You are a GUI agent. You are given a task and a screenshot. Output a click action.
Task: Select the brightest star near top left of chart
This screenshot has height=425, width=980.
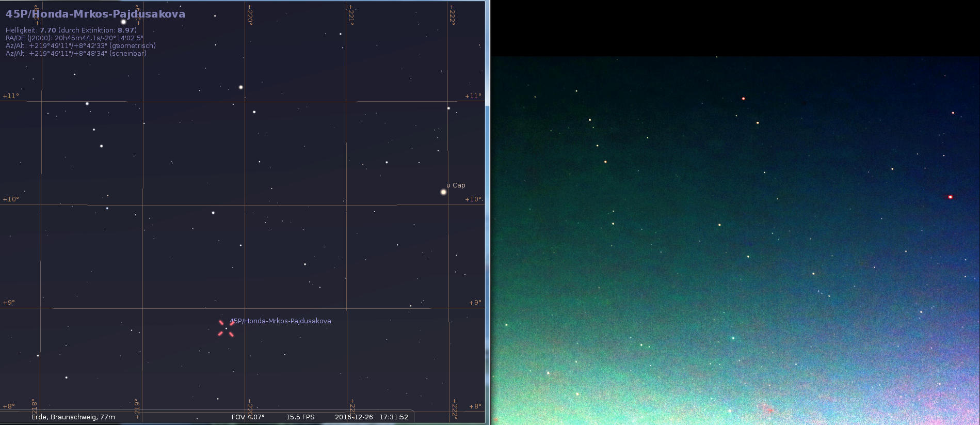point(123,22)
